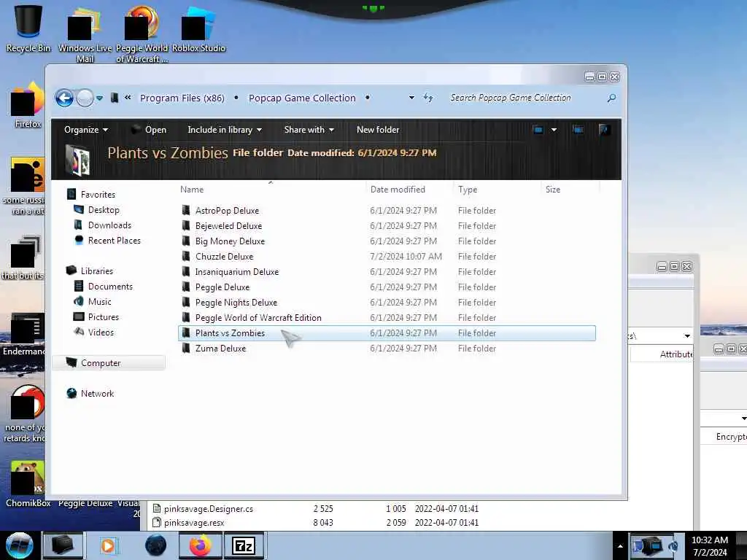This screenshot has width=747, height=560.
Task: Open the Windows Start orb
Action: tap(19, 545)
